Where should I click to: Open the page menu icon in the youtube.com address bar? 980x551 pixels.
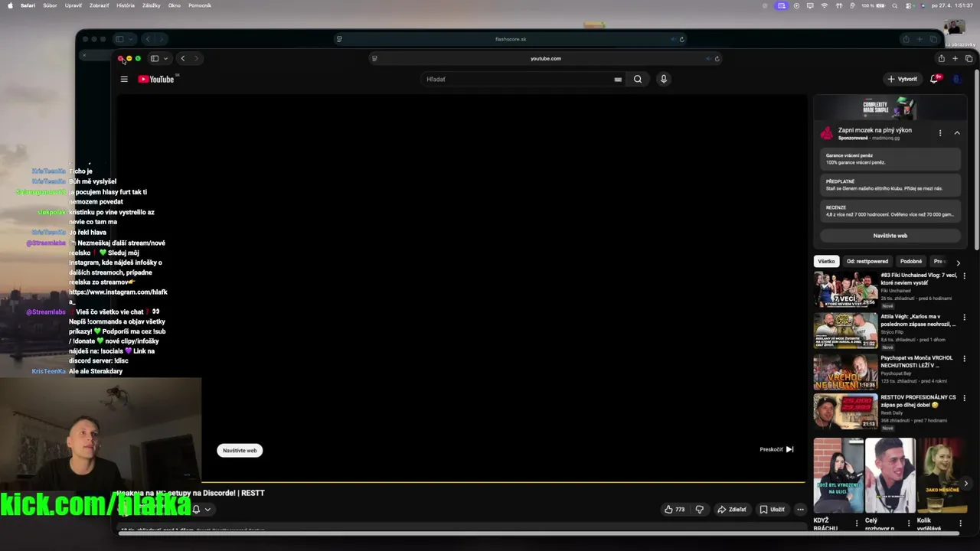374,58
